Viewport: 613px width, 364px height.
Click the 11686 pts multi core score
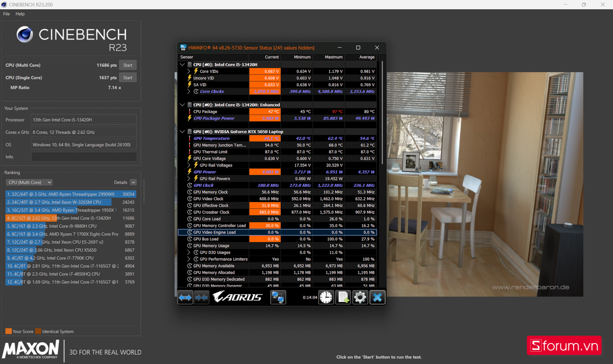[x=106, y=65]
